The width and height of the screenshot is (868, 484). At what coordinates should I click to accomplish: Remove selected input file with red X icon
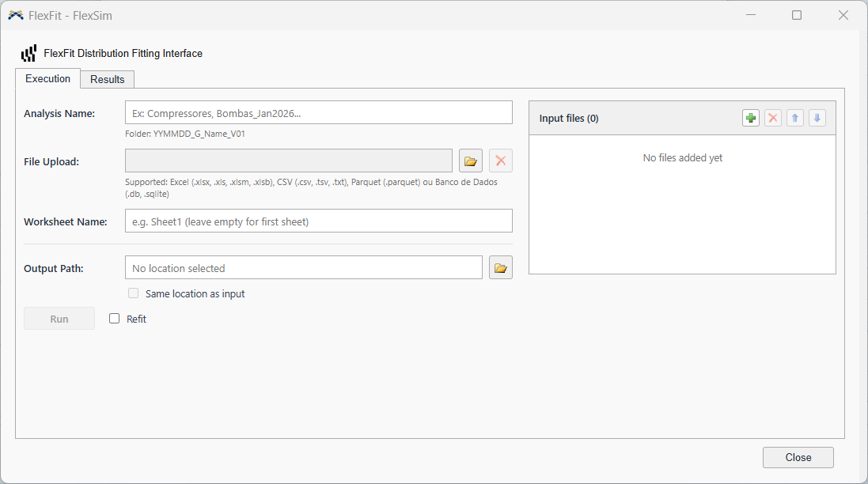[x=773, y=118]
